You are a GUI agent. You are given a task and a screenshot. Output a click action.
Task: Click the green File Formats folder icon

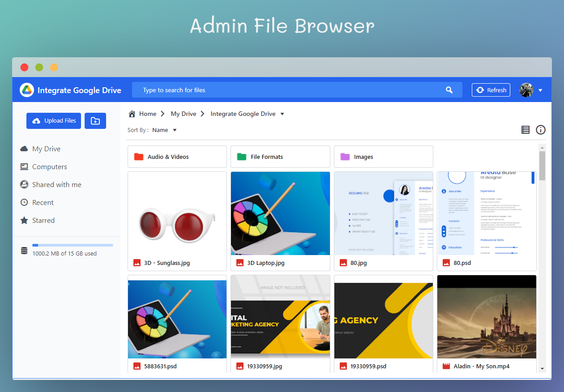pos(242,157)
